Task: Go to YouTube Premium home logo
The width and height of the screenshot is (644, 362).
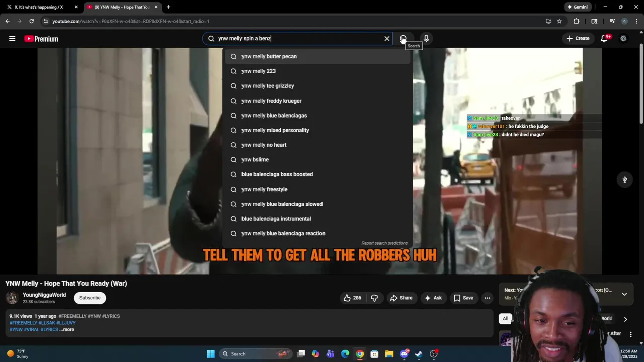Action: (41, 39)
